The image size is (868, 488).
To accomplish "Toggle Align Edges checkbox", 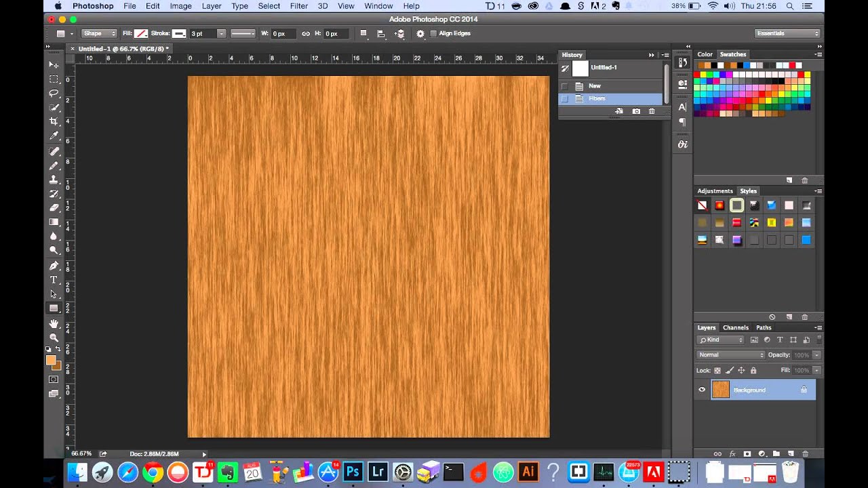I will tap(433, 33).
